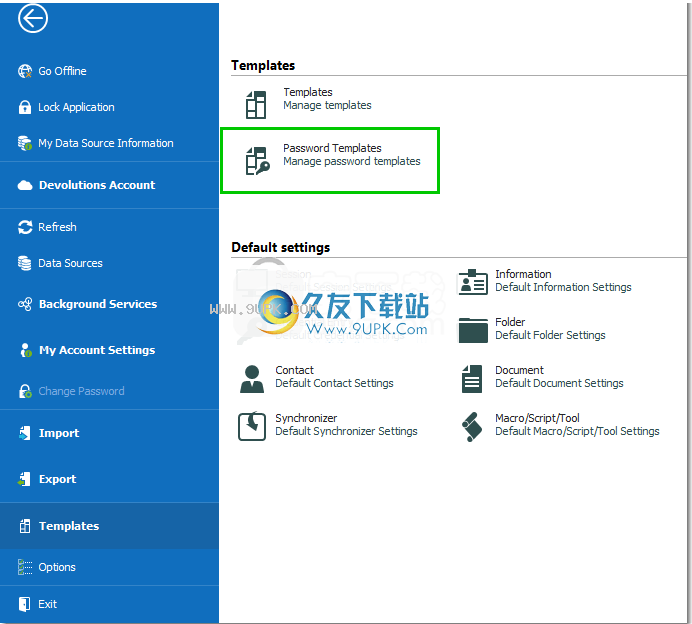
Task: Open Default Contact Settings
Action: click(x=316, y=379)
